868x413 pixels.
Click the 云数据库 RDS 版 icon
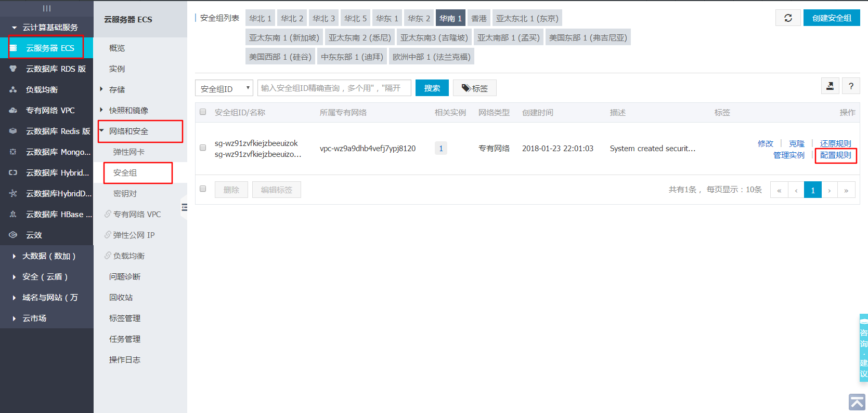[14, 69]
